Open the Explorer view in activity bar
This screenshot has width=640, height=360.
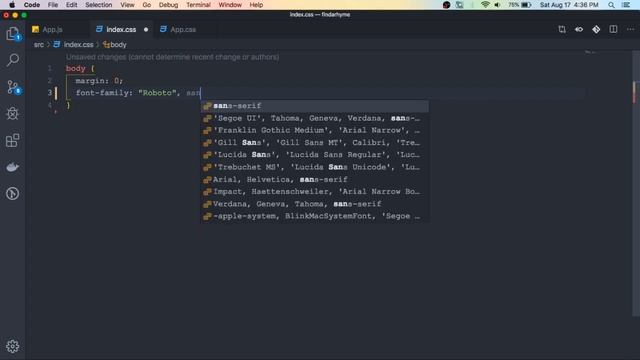point(13,33)
